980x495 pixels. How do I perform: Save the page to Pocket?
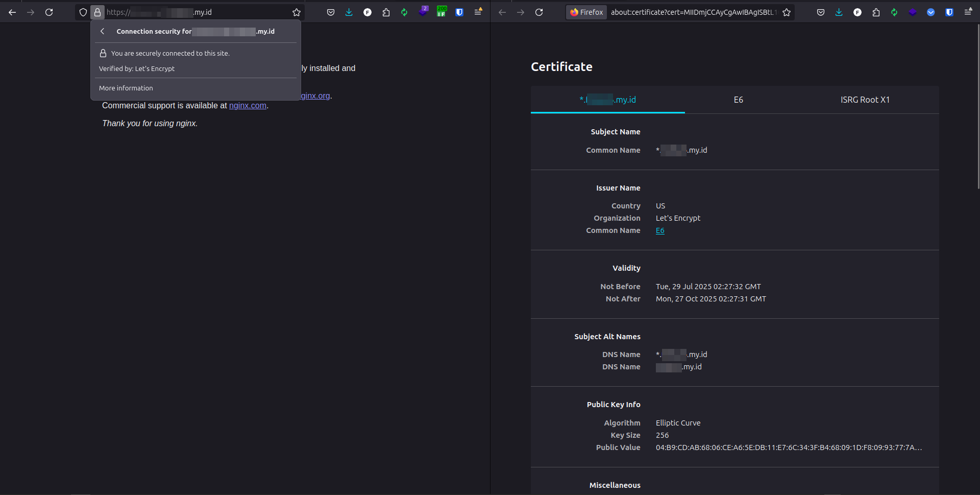point(330,12)
